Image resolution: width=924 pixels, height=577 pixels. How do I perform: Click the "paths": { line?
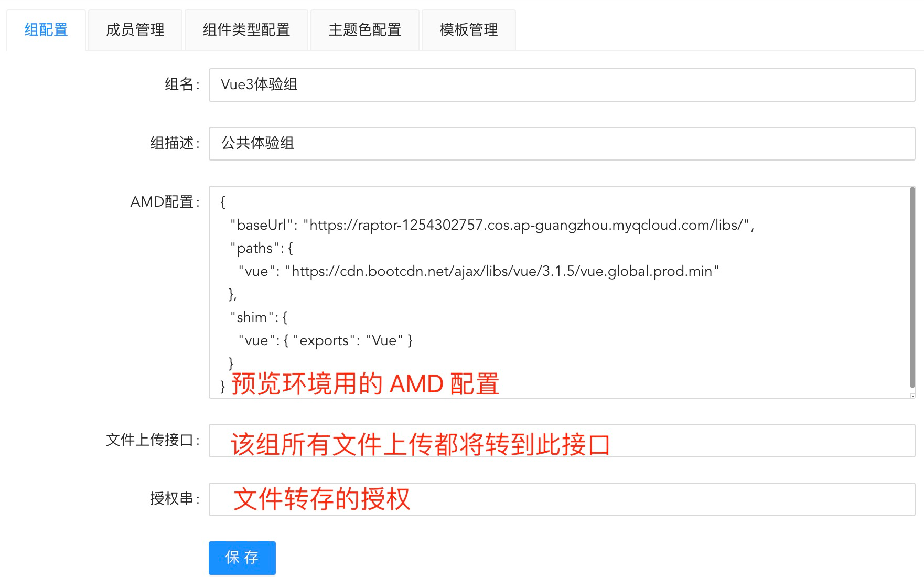[x=261, y=248]
